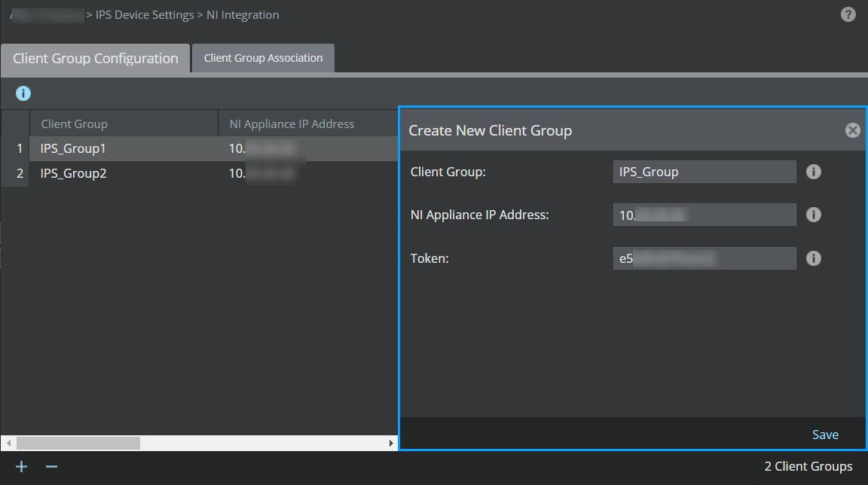This screenshot has height=485, width=868.
Task: Select the IPS_Group2 row
Action: pos(199,174)
